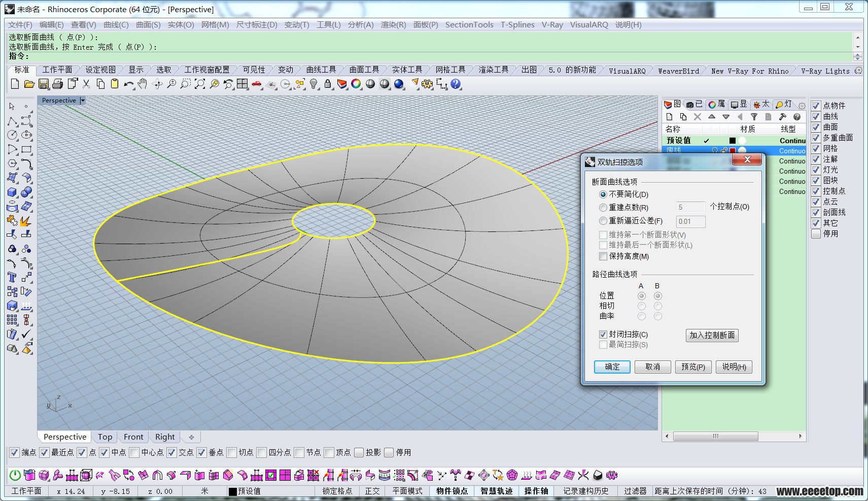Click the blue render sphere icon
This screenshot has width=868, height=501.
point(399,84)
